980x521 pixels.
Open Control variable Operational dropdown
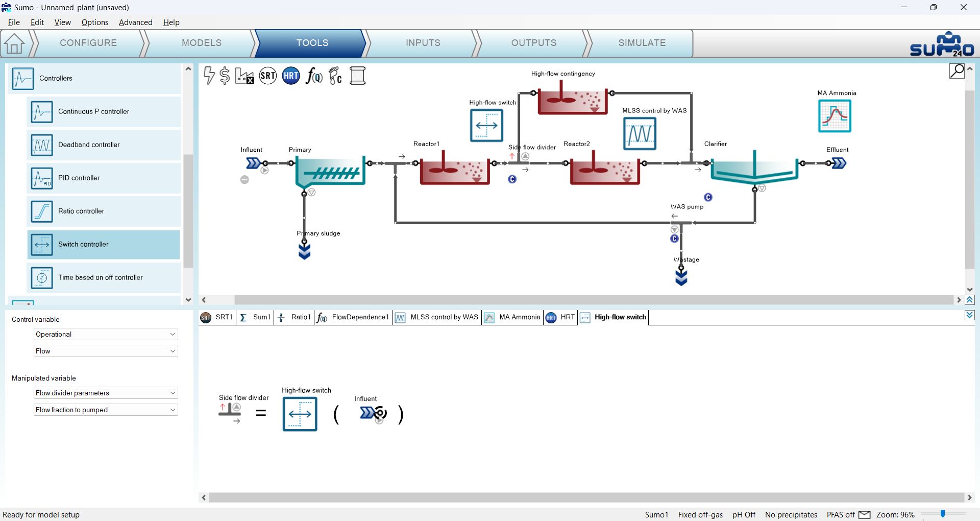point(106,334)
